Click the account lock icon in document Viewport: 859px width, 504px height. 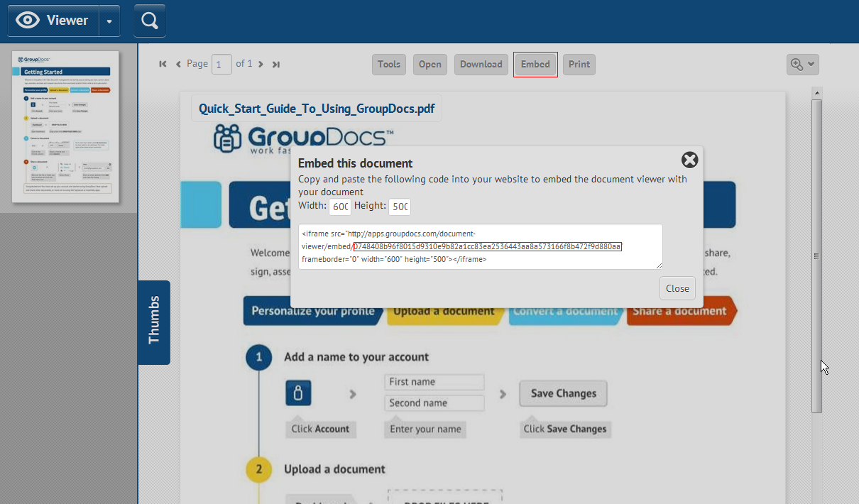click(298, 393)
